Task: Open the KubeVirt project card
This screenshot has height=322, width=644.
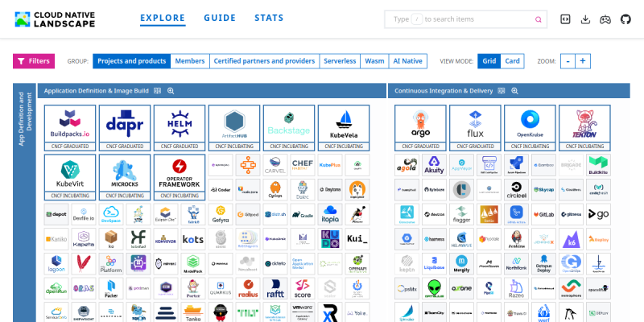Action: [x=70, y=177]
